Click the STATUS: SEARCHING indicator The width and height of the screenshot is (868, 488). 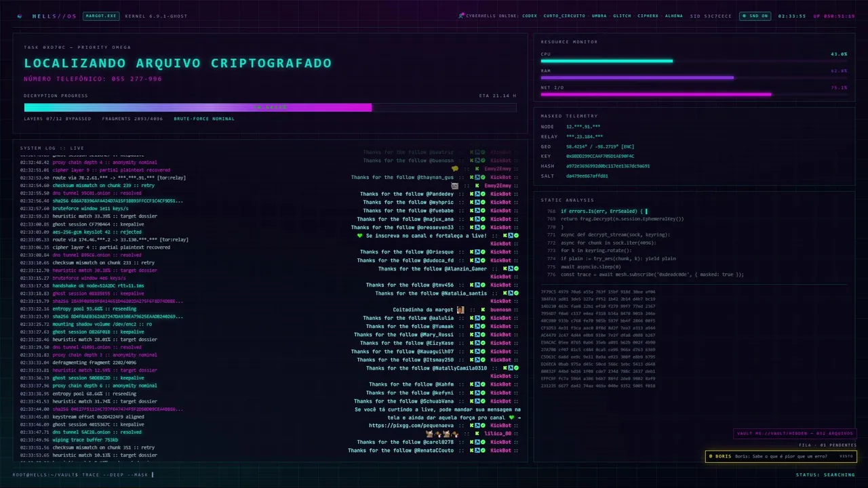coord(825,474)
